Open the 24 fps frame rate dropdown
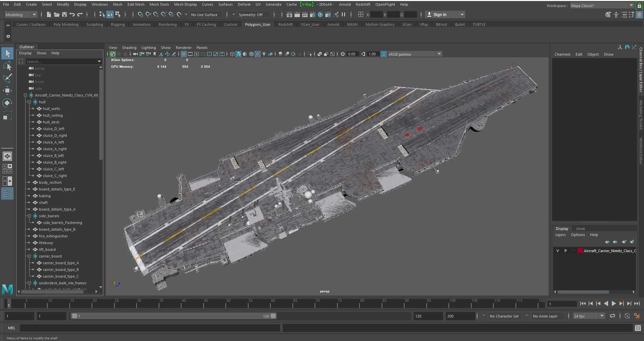This screenshot has height=341, width=644. click(x=589, y=316)
